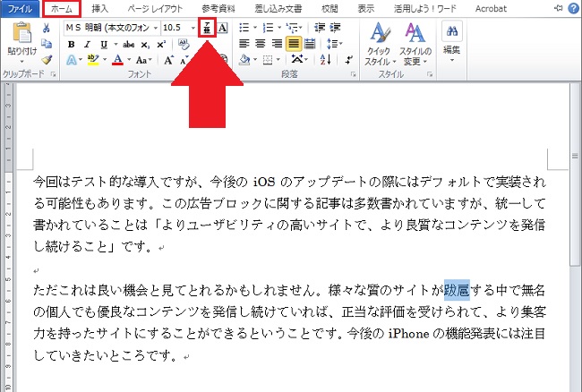The height and width of the screenshot is (392, 582).
Task: Click the 貼り付け (Paste) button
Action: tap(20, 43)
